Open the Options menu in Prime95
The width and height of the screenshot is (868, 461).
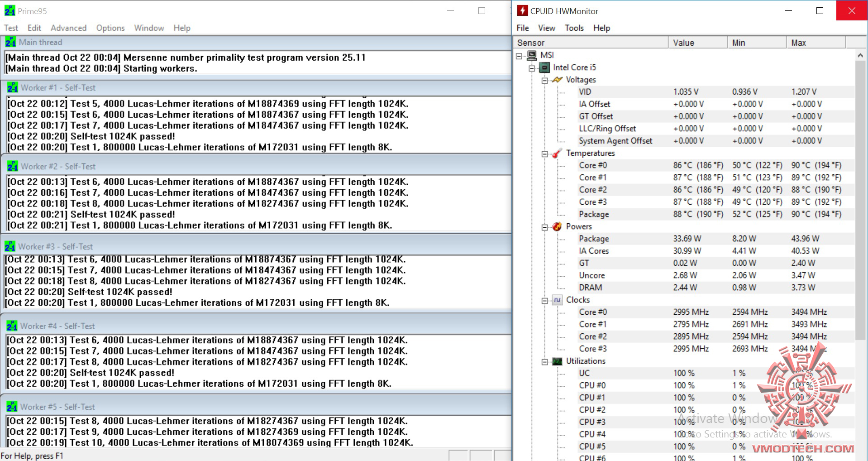pyautogui.click(x=110, y=28)
